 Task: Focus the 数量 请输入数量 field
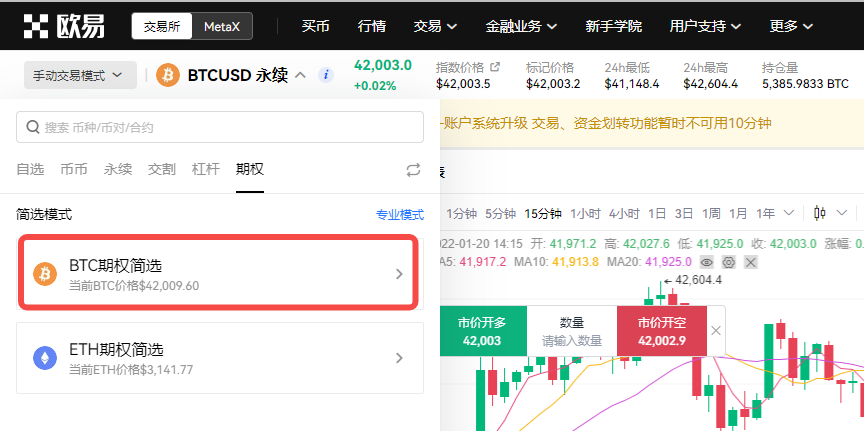572,331
